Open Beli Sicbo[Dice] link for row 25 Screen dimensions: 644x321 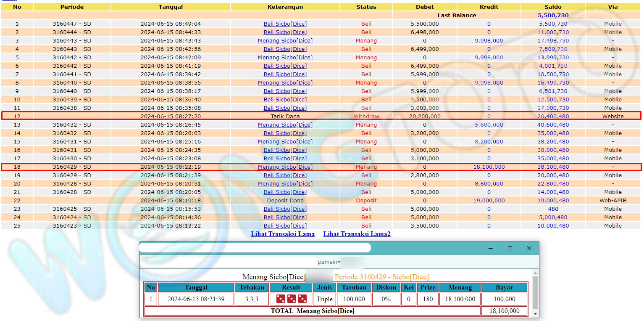coord(285,226)
